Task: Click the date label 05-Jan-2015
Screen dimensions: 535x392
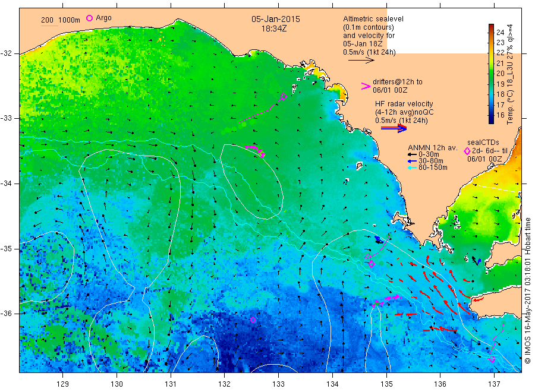Action: [276, 19]
